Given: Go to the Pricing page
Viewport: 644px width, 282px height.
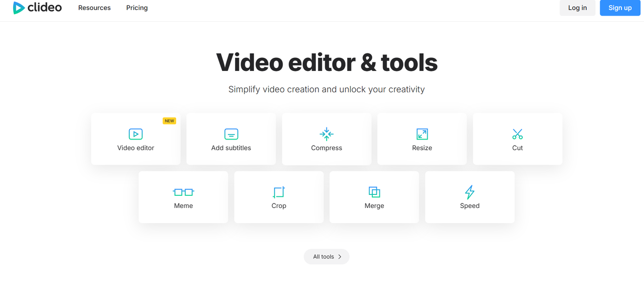Looking at the screenshot, I should [x=137, y=8].
